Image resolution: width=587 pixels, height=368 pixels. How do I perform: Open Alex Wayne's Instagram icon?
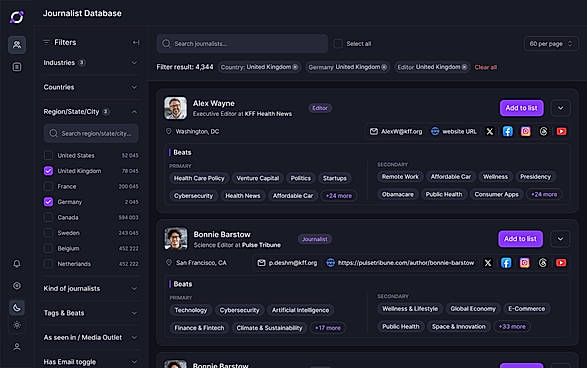coord(526,131)
